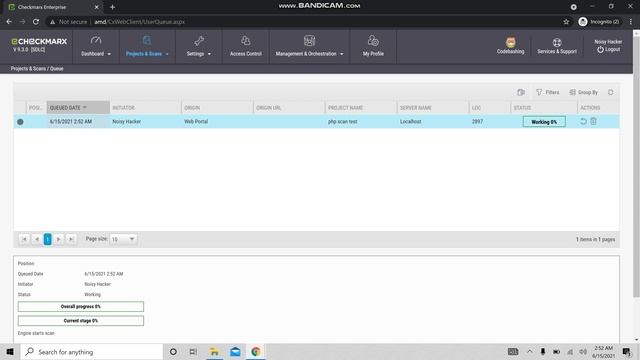
Task: Click the Settings wrench icon
Action: tap(199, 40)
